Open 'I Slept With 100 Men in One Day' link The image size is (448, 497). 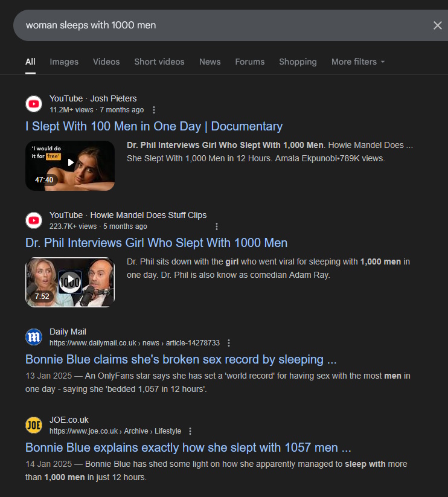[x=154, y=126]
